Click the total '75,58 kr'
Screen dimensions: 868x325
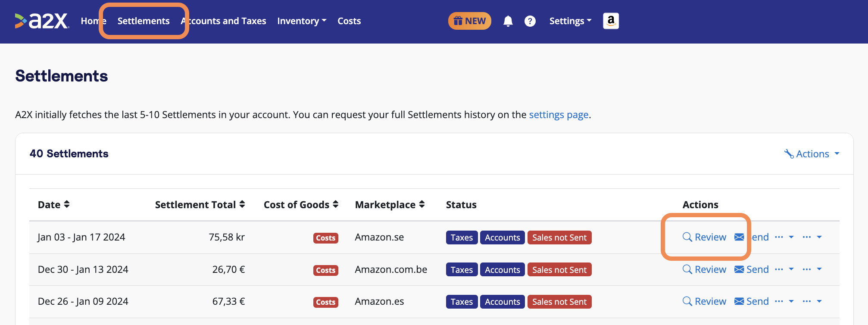tap(227, 237)
